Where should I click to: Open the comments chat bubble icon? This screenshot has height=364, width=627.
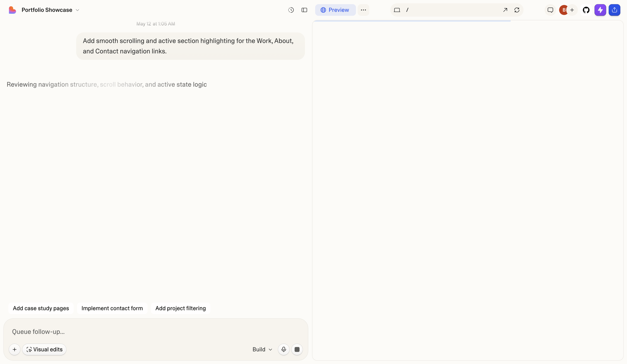550,10
